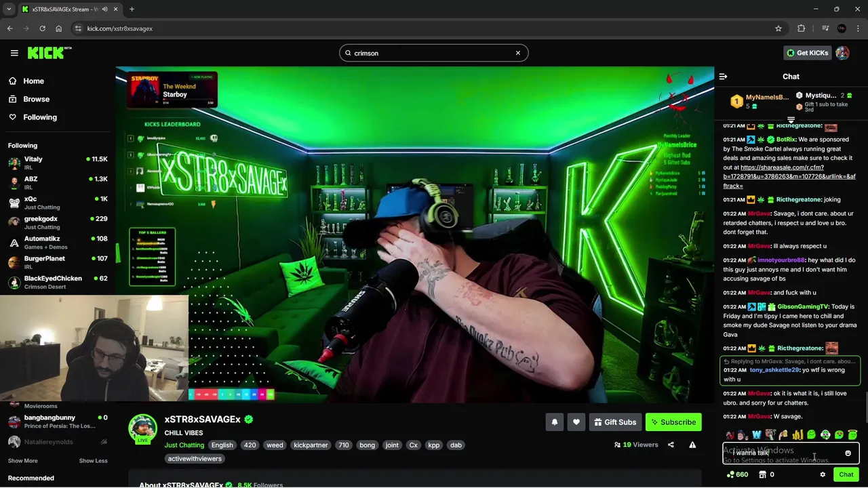Clear the crimson search text
868x488 pixels.
517,53
